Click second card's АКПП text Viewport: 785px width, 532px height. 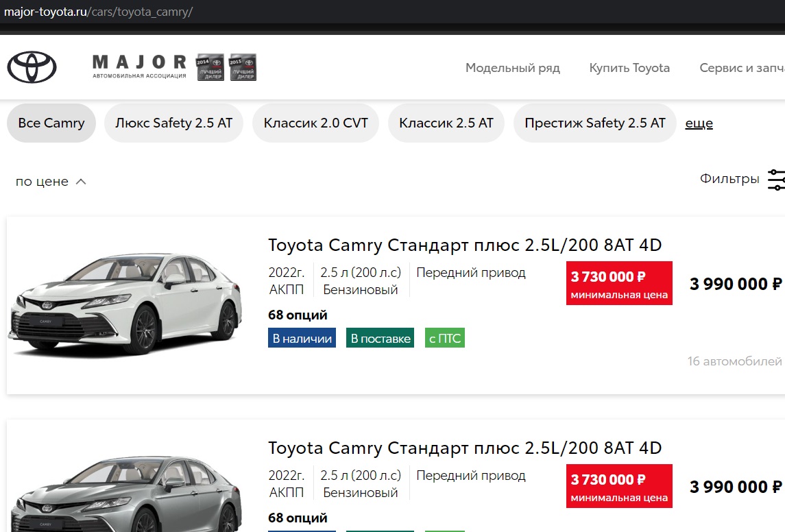(287, 492)
